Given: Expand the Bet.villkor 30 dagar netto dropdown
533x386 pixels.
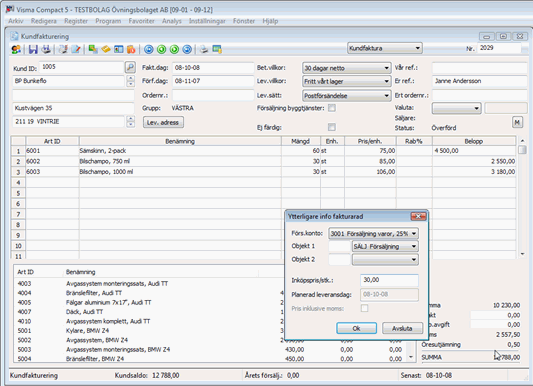Looking at the screenshot, I should (x=346, y=68).
